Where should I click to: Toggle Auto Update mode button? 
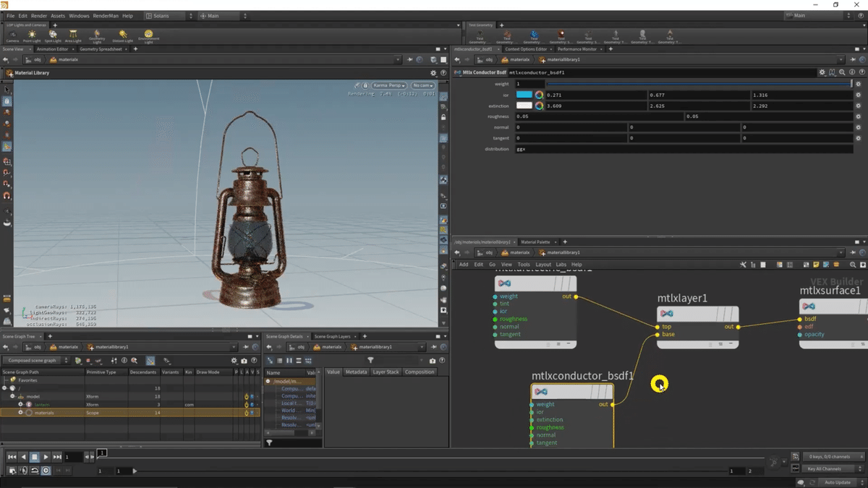[838, 482]
